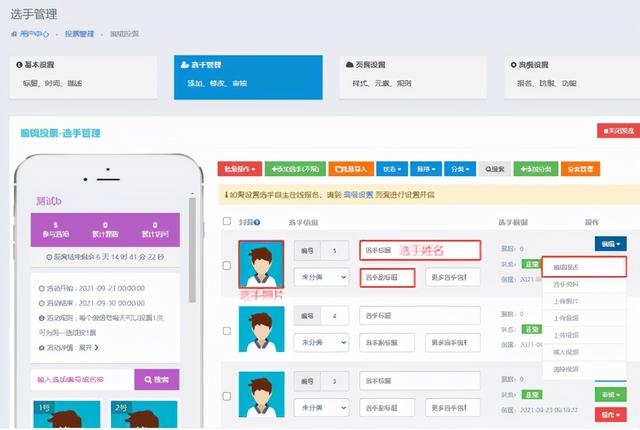Open the 页面设置 card with cloud icon
Image resolution: width=640 pixels, height=430 pixels.
413,77
